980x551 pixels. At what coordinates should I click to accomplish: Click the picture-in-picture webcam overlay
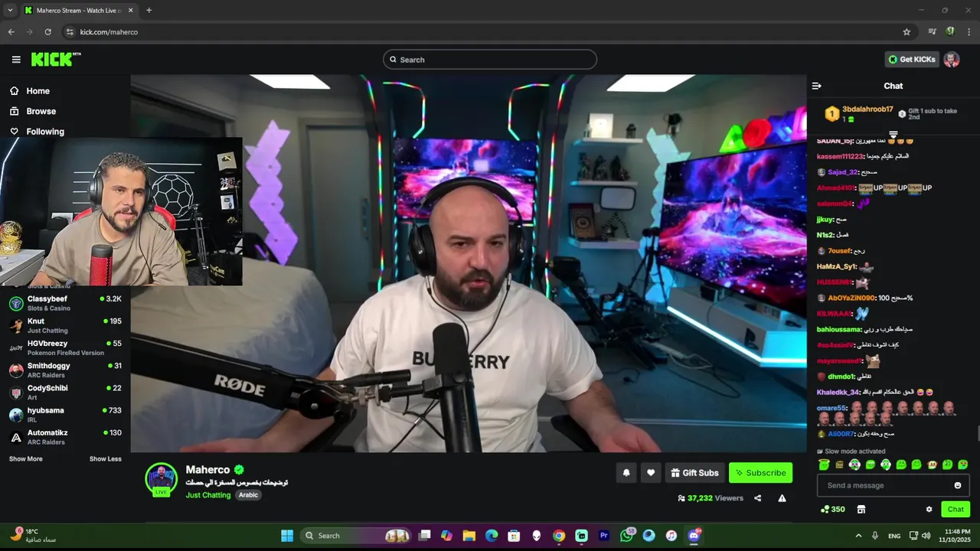[121, 211]
